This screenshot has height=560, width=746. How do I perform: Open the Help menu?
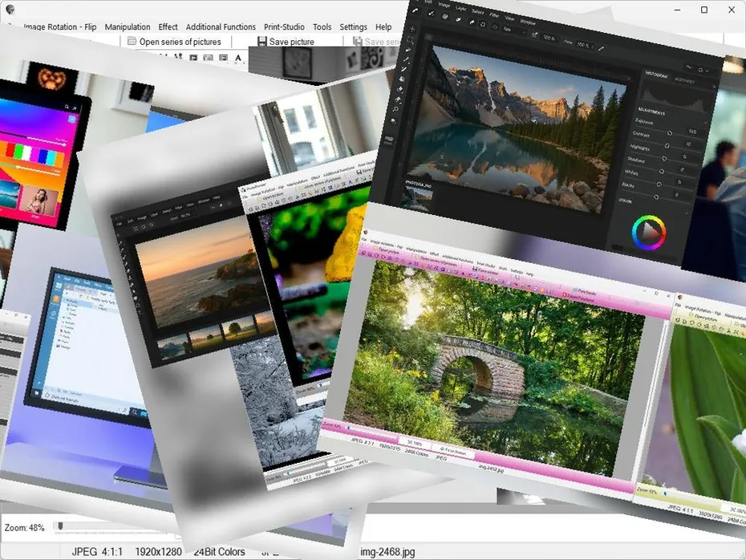pos(383,26)
